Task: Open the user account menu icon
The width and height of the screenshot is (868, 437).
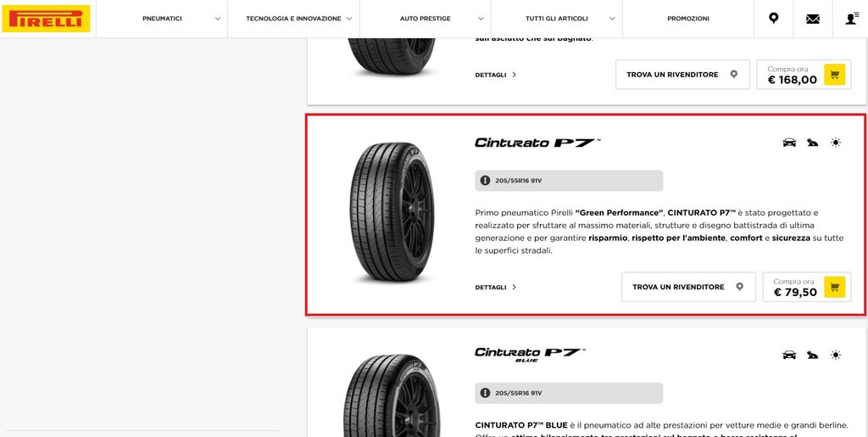Action: (x=852, y=19)
